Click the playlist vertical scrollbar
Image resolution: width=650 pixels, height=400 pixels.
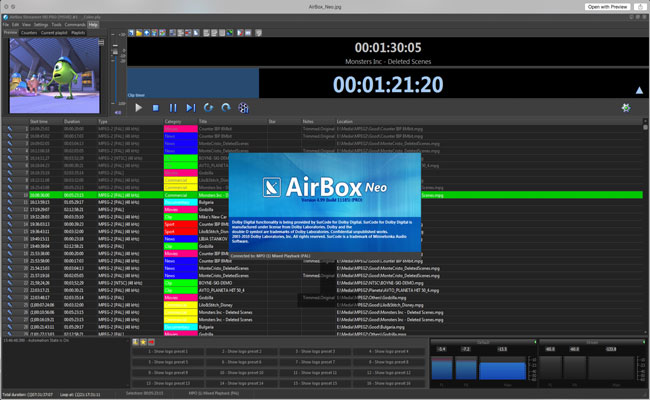click(645, 226)
